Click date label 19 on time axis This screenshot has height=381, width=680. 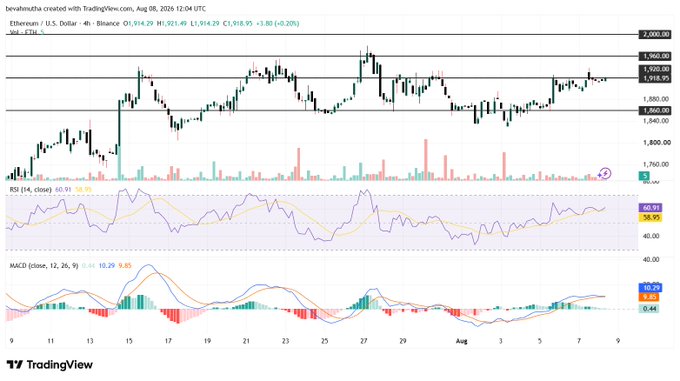pos(207,341)
